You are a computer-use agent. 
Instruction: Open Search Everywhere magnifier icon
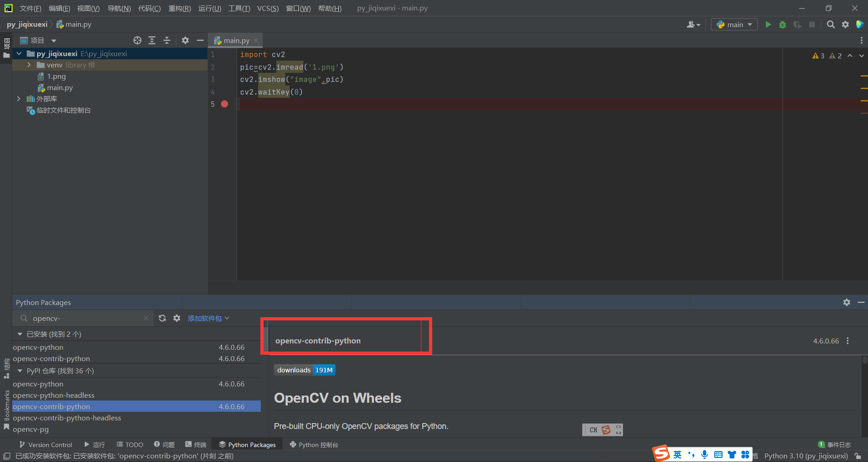click(x=831, y=24)
